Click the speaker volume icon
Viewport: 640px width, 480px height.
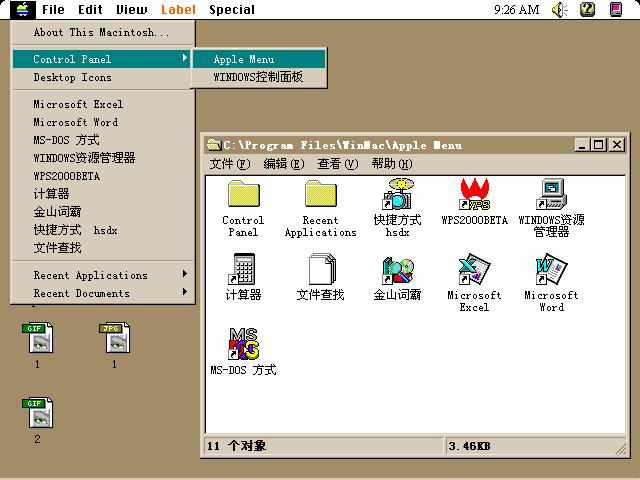[560, 9]
